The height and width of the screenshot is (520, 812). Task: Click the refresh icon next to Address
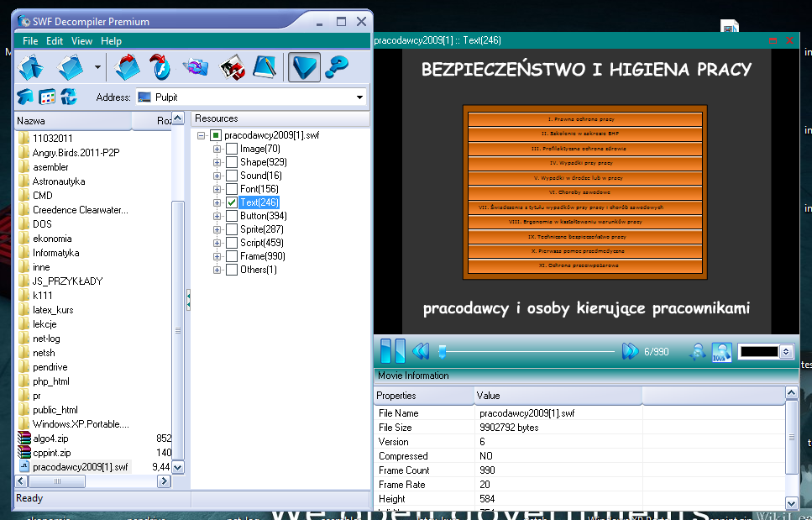[68, 97]
